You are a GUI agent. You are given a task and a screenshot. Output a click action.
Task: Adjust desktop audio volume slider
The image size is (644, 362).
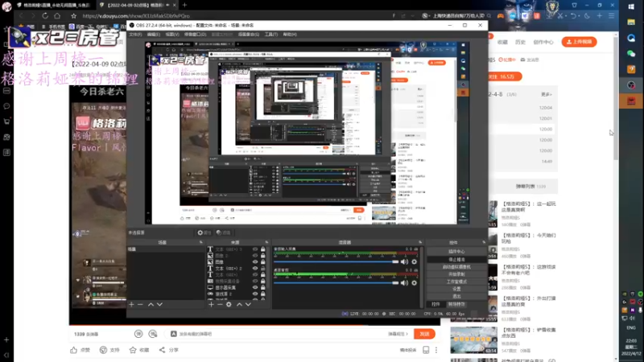336,283
